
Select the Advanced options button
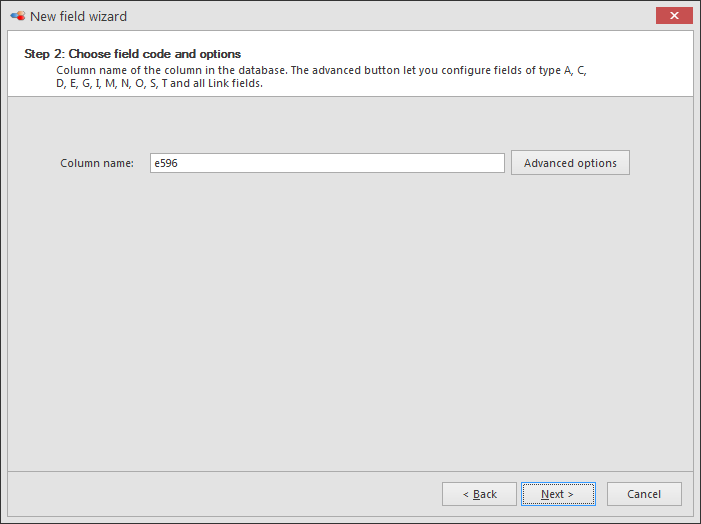click(x=570, y=163)
